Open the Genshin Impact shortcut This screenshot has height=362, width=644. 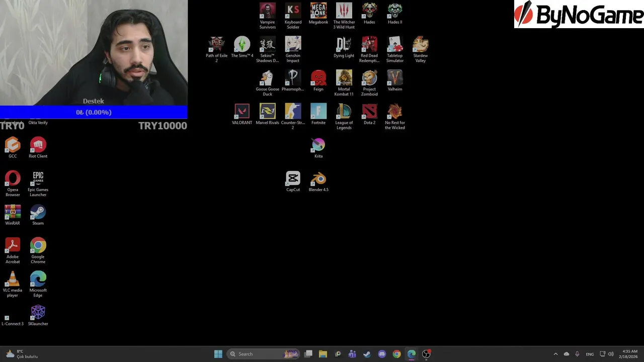click(x=293, y=49)
